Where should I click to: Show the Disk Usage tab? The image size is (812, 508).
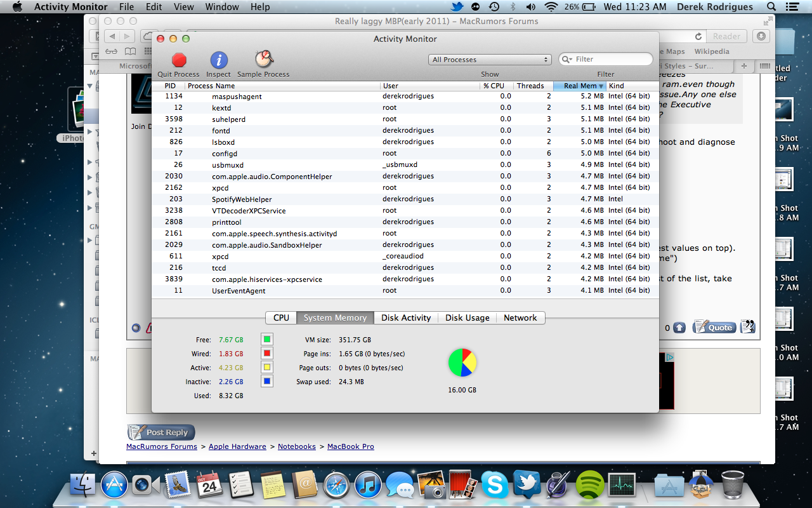[468, 317]
